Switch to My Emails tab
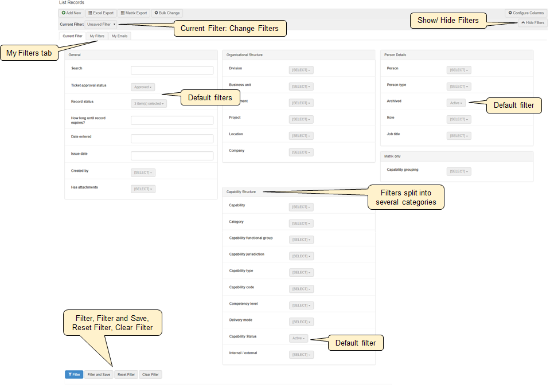The height and width of the screenshot is (392, 550). [120, 36]
